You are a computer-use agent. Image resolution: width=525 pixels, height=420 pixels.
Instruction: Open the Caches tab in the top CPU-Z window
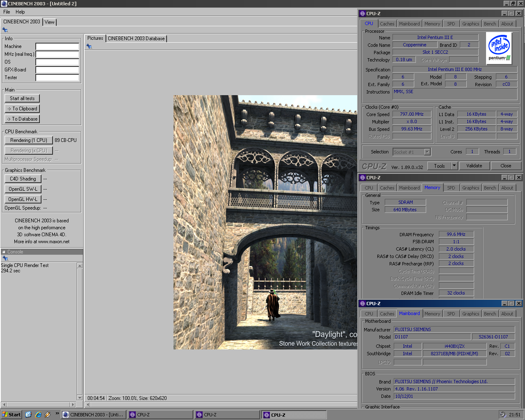387,24
